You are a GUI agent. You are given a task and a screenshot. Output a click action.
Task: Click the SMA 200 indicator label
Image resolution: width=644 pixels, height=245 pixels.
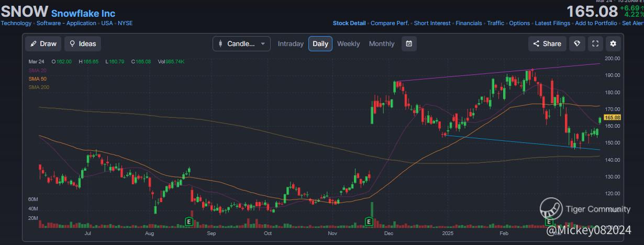pyautogui.click(x=39, y=87)
